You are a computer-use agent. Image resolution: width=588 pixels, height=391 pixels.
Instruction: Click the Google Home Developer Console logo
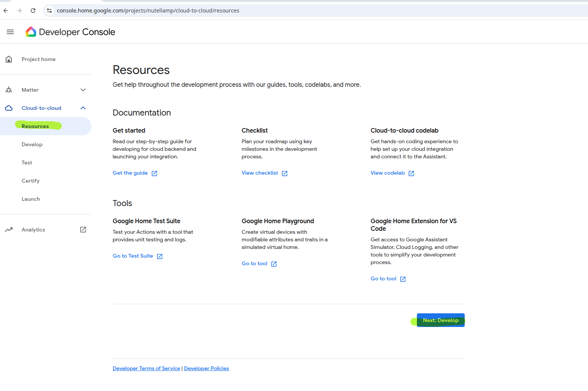[31, 32]
